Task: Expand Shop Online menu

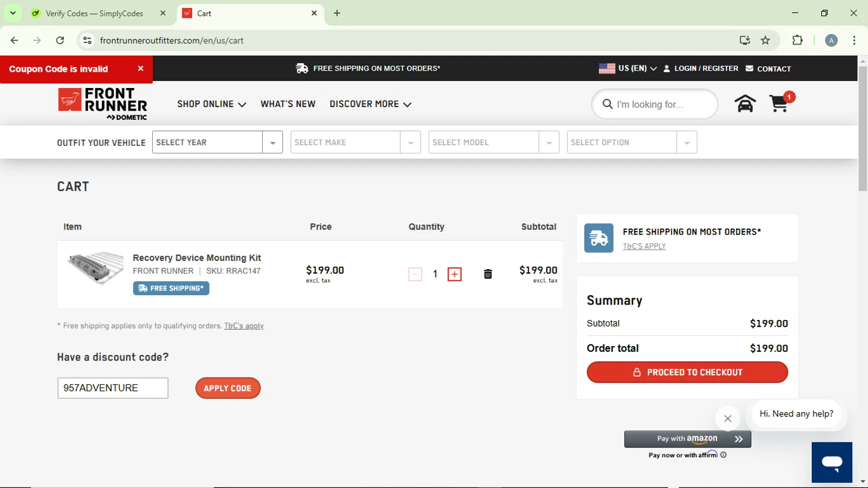Action: click(x=212, y=104)
